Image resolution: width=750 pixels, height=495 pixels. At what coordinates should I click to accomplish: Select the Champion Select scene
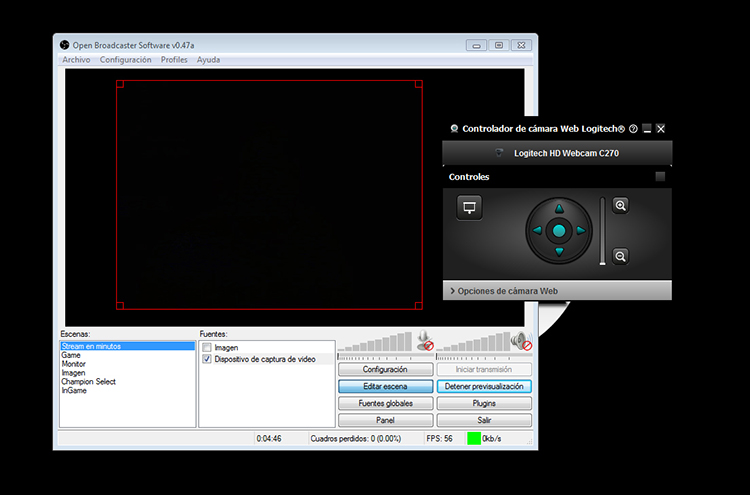(88, 382)
